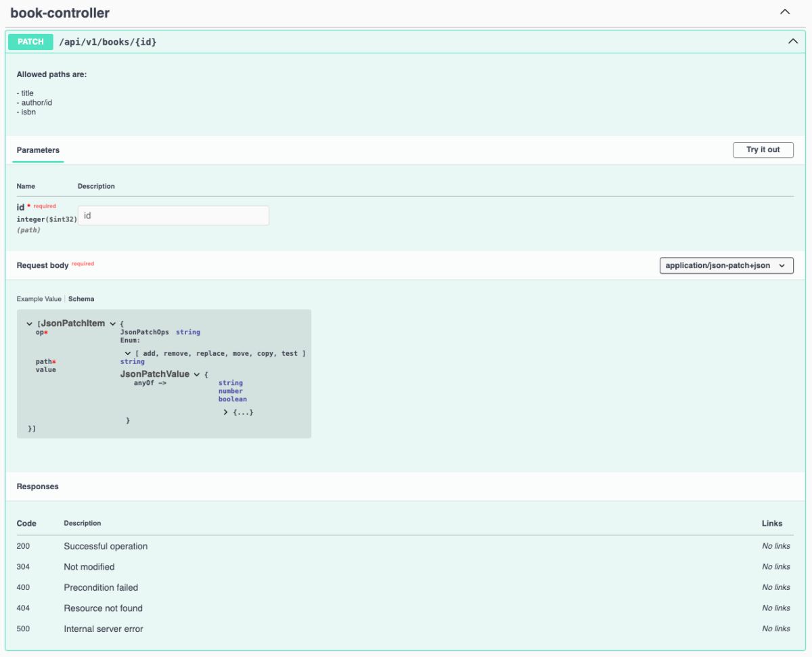Click the '- author/id' allowed path line
Screen dimensions: 812x657
[x=35, y=103]
